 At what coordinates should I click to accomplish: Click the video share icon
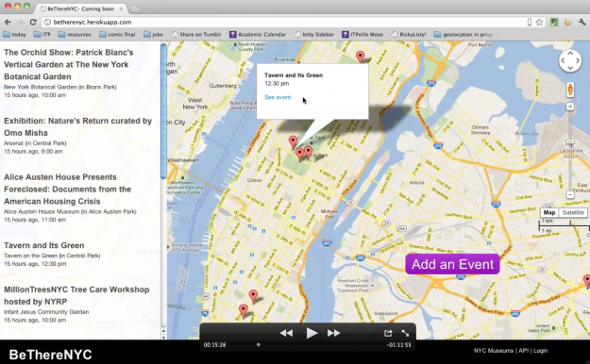coord(388,333)
